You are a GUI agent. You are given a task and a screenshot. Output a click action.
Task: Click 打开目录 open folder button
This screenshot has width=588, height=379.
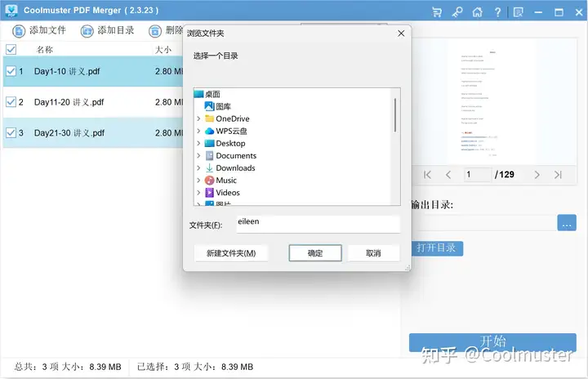click(437, 248)
